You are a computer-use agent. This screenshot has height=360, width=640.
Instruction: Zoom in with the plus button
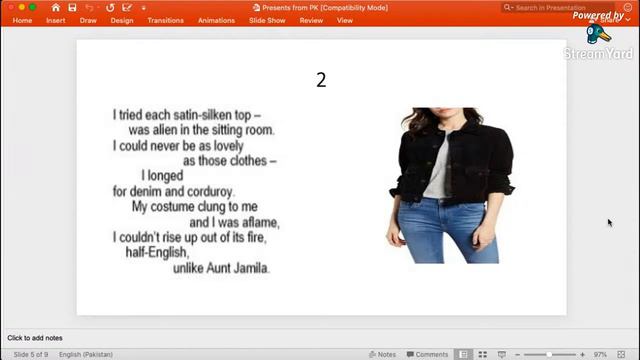pos(582,355)
